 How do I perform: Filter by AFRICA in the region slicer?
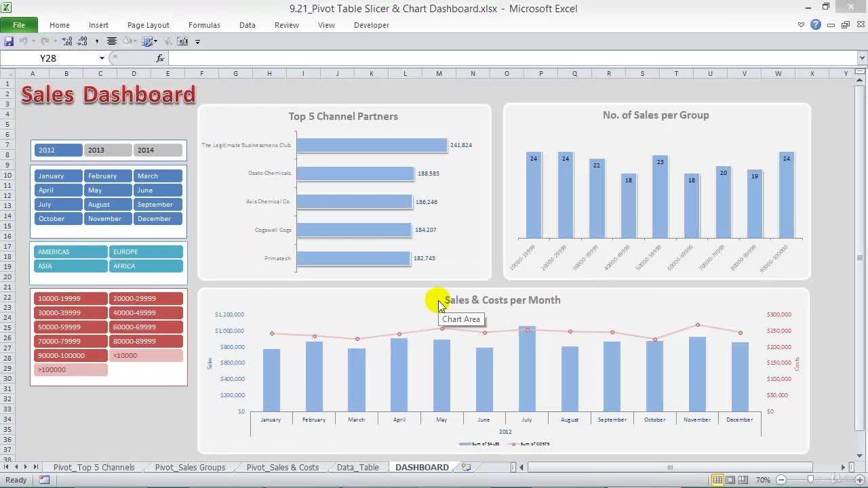click(x=146, y=266)
